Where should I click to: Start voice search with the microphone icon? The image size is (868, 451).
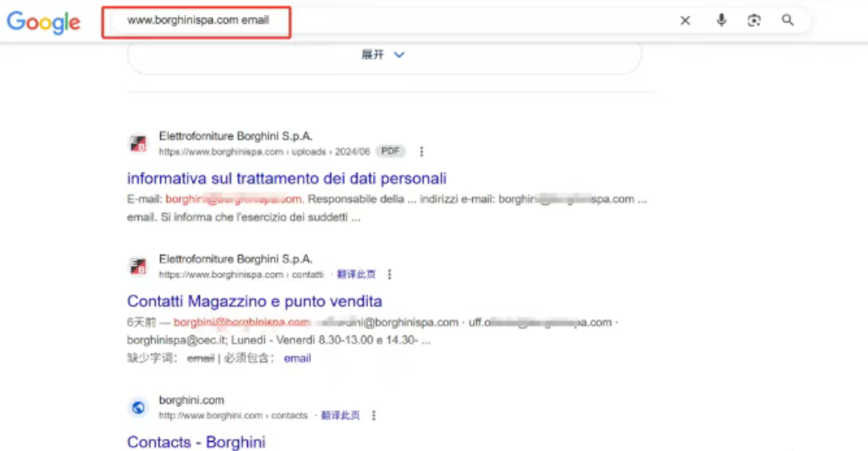coord(721,21)
